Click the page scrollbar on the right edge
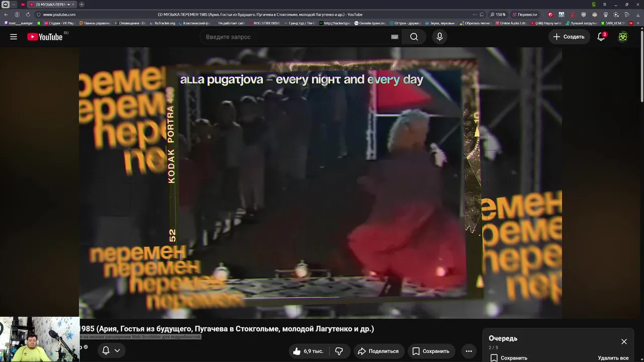 click(x=641, y=65)
